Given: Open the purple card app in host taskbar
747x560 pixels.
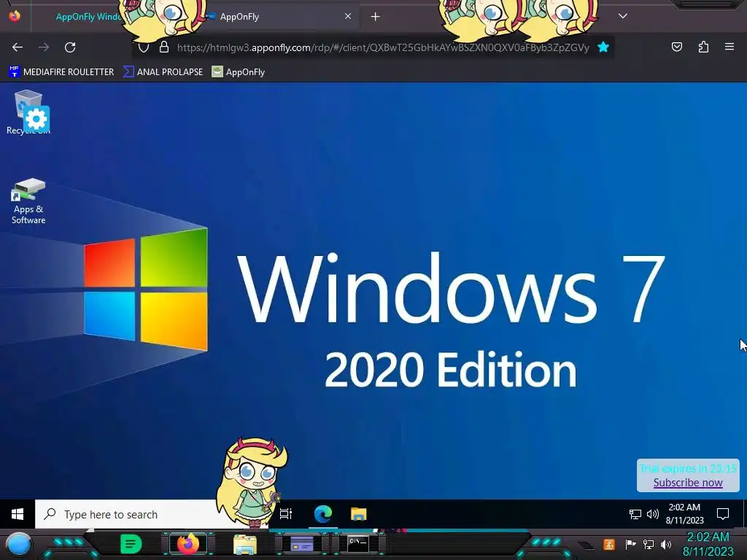Looking at the screenshot, I should tap(301, 544).
